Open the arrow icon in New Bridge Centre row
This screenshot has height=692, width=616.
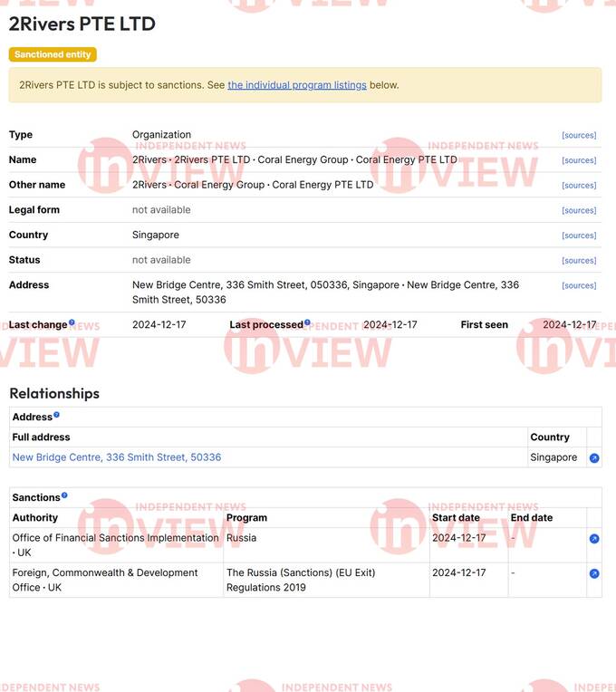click(594, 458)
